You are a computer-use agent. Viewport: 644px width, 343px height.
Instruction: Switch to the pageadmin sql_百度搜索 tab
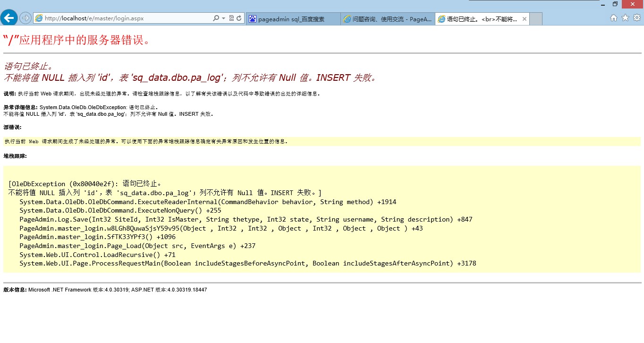pos(293,19)
